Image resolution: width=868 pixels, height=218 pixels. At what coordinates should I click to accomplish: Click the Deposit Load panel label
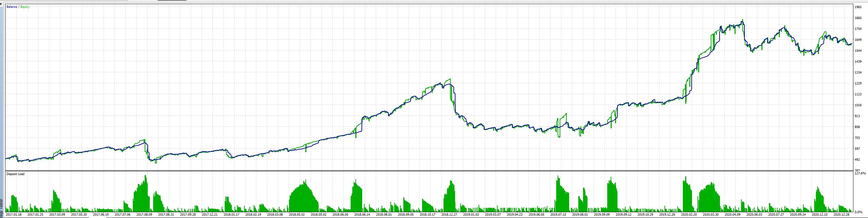tap(16, 174)
